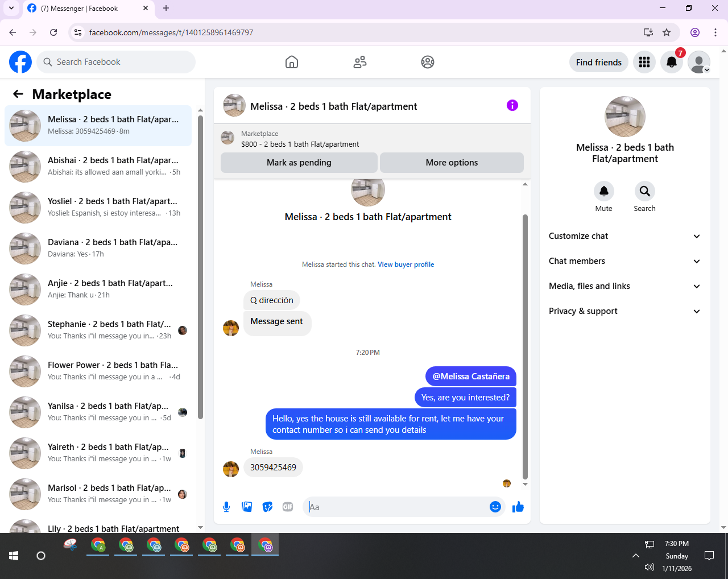Viewport: 728px width, 579px height.
Task: Open Abishai conversation in chat list
Action: (x=98, y=167)
